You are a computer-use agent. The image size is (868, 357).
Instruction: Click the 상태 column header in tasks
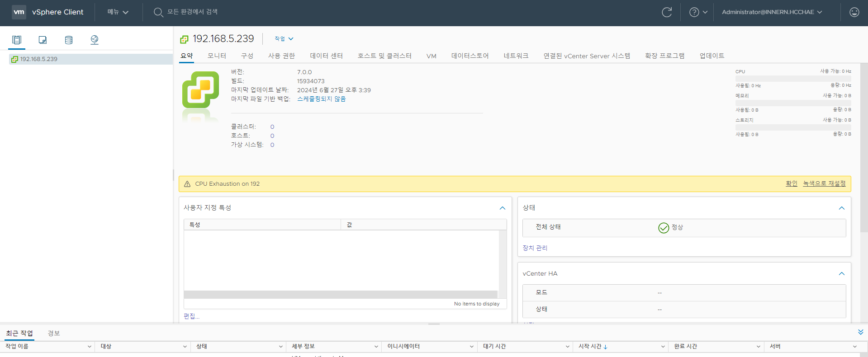[201, 347]
